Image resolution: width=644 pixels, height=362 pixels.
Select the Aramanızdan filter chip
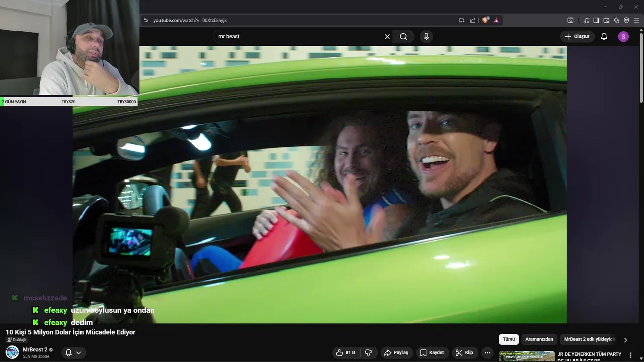[539, 339]
